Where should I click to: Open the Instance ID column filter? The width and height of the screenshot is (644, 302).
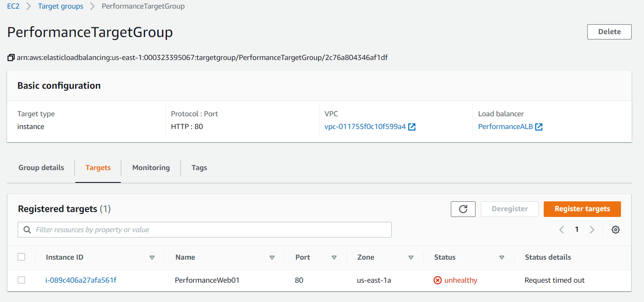pos(152,257)
